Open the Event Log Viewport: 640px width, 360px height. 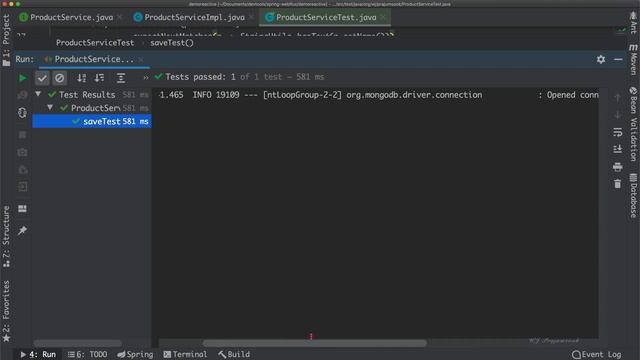click(x=597, y=354)
